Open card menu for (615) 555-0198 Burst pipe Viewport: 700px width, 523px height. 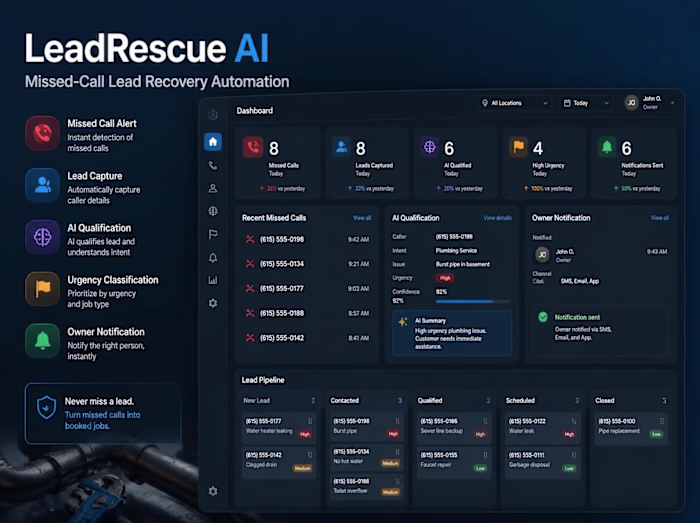click(397, 421)
